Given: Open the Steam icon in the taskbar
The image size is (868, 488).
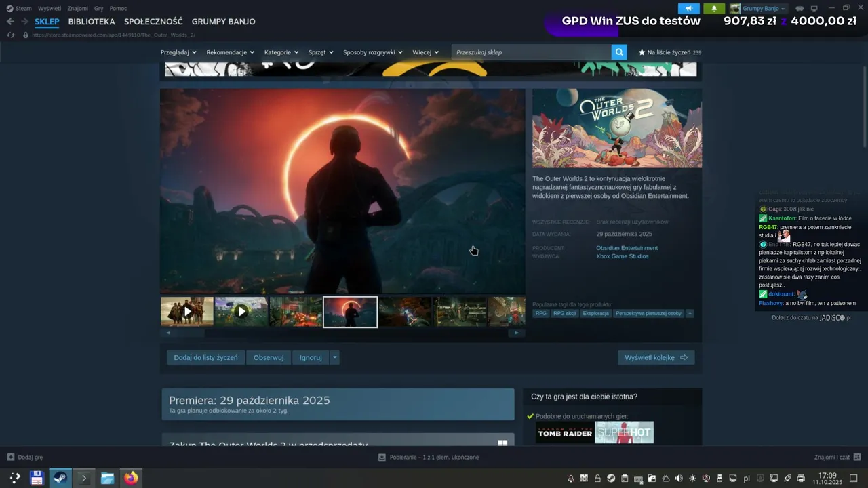Looking at the screenshot, I should click(60, 478).
